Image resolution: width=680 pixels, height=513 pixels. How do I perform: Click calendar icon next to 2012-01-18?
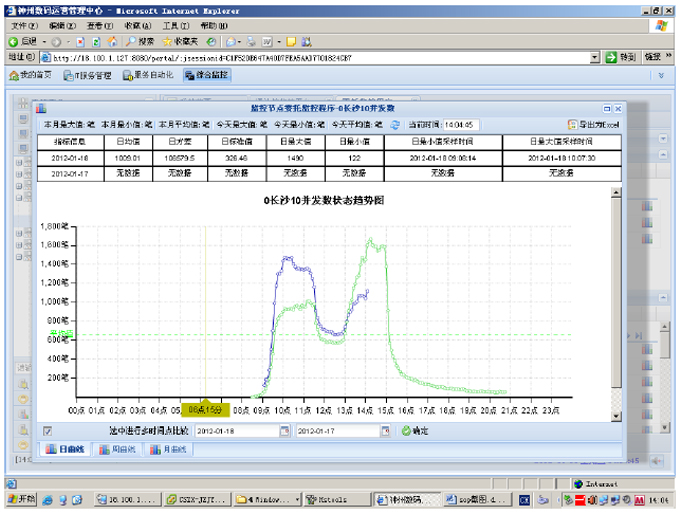[x=284, y=431]
